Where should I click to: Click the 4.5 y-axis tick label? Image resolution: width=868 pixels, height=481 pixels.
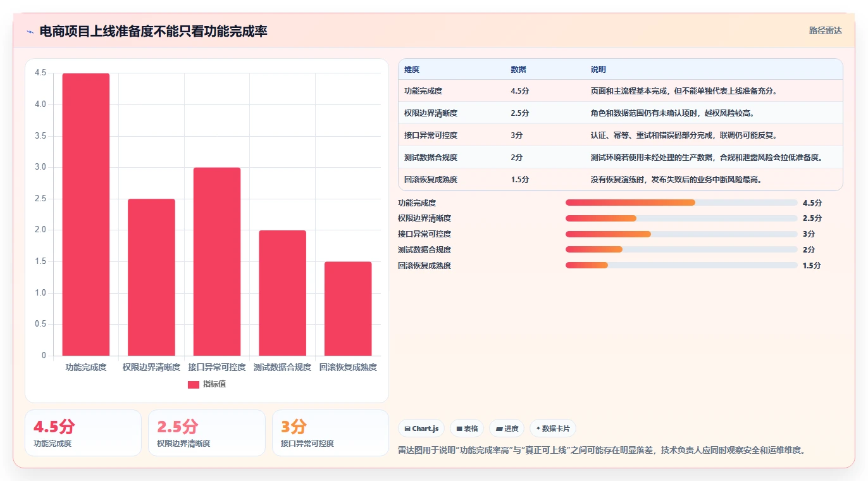click(40, 73)
